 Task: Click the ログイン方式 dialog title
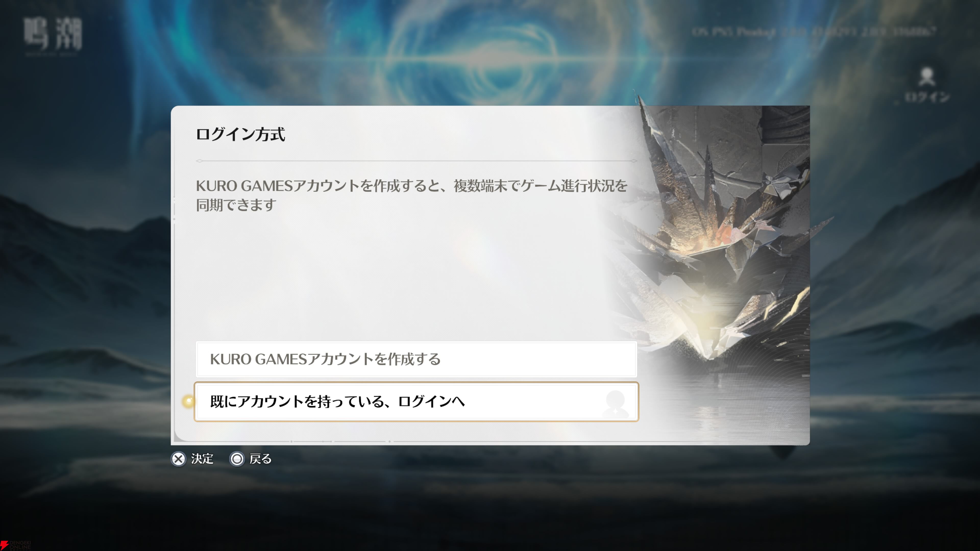point(240,134)
